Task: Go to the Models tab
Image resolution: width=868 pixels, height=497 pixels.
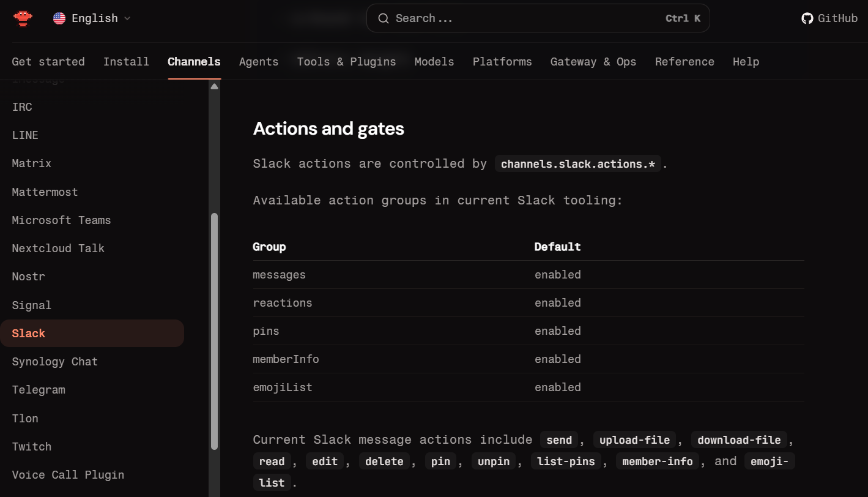Action: (x=434, y=62)
